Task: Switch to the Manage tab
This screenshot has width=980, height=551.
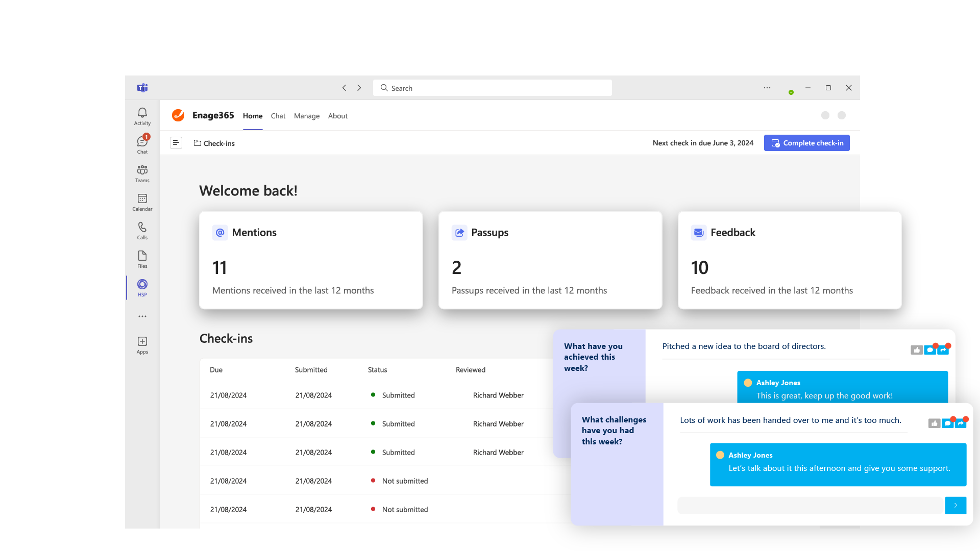Action: point(306,116)
